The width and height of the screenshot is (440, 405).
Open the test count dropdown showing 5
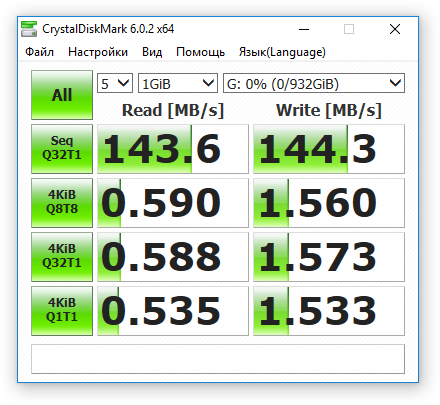[115, 83]
